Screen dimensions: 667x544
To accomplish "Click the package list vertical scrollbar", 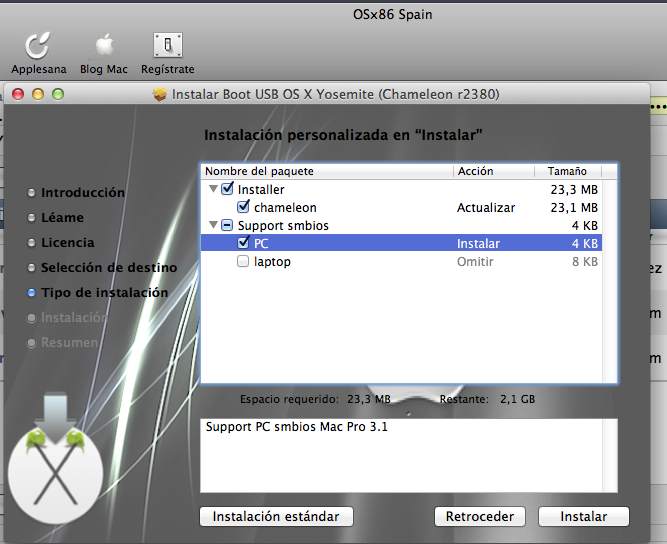I will click(x=609, y=281).
